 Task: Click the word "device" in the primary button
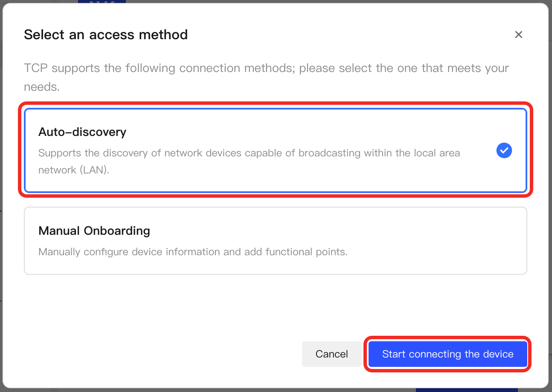pos(498,354)
